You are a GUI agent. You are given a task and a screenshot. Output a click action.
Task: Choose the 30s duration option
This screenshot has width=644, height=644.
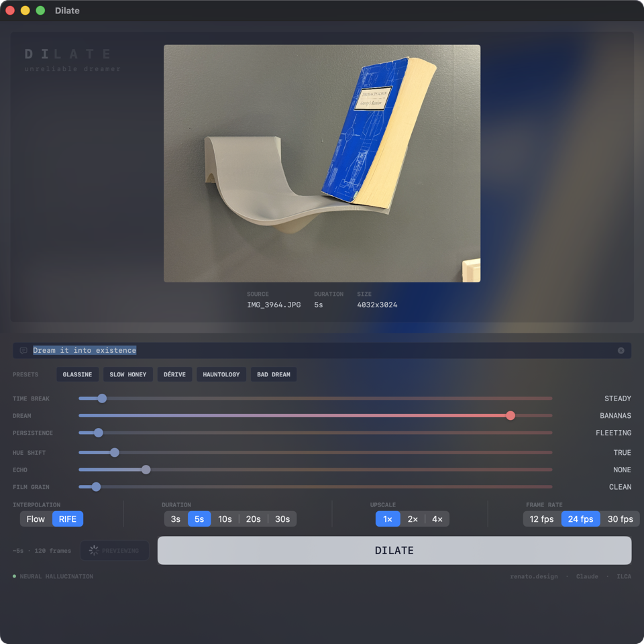coord(282,519)
